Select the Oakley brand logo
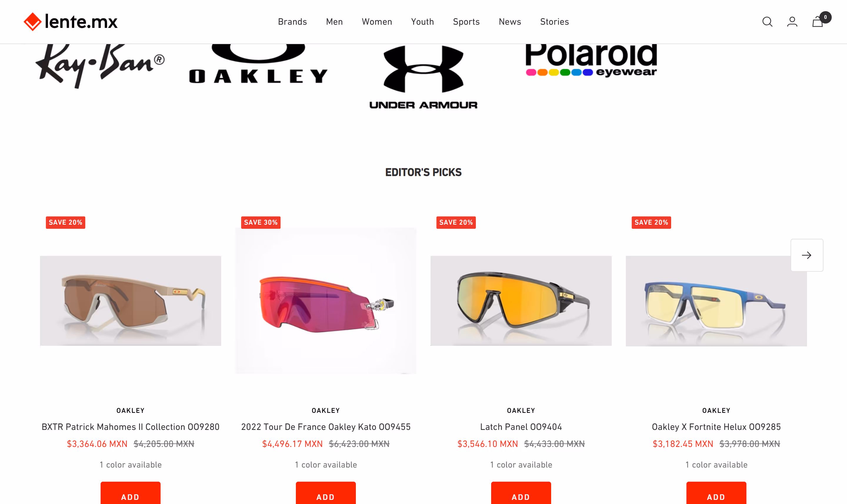 258,64
